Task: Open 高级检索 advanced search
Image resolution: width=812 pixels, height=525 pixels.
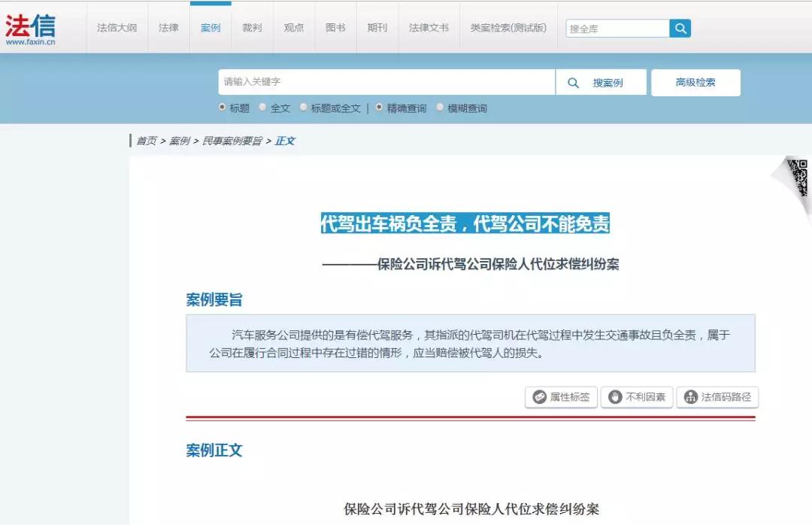Action: click(x=695, y=83)
